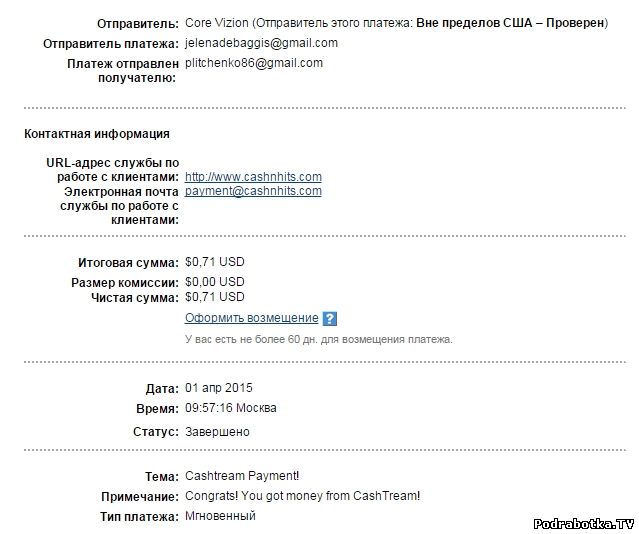Open the www.cashnhits.com support URL
The height and width of the screenshot is (534, 639).
point(253,177)
